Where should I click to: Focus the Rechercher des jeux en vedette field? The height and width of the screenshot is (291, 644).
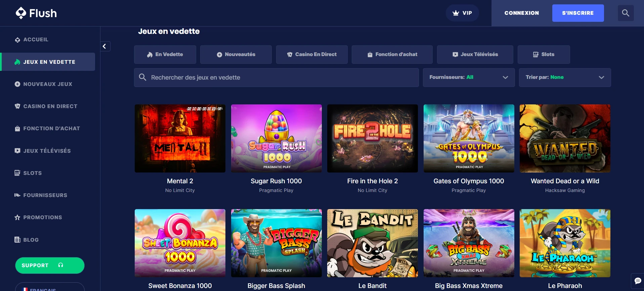click(x=276, y=78)
